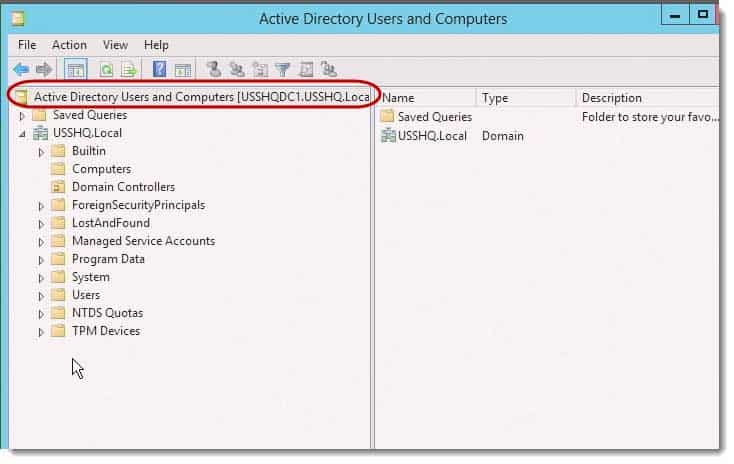Click the Forward arrow toolbar icon

(44, 70)
